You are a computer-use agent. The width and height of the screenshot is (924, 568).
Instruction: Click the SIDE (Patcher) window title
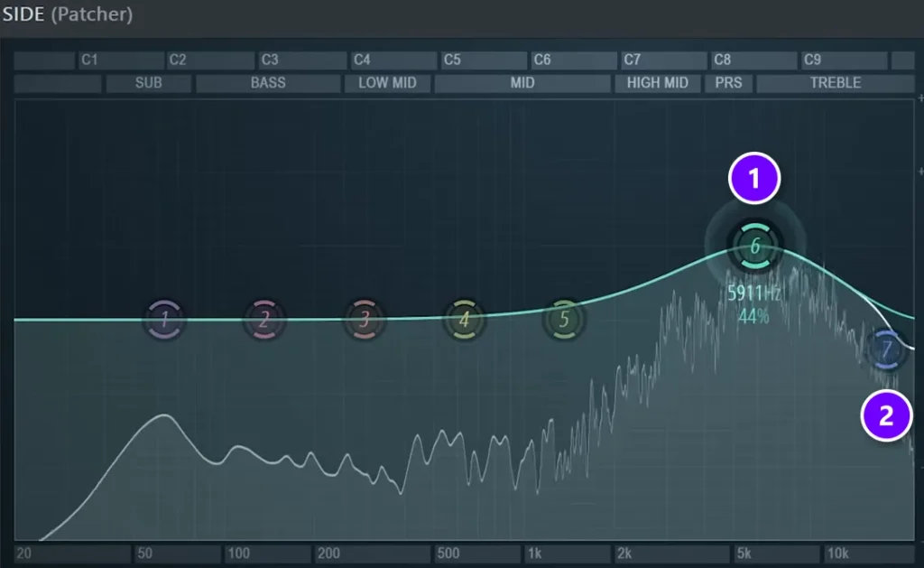(68, 14)
